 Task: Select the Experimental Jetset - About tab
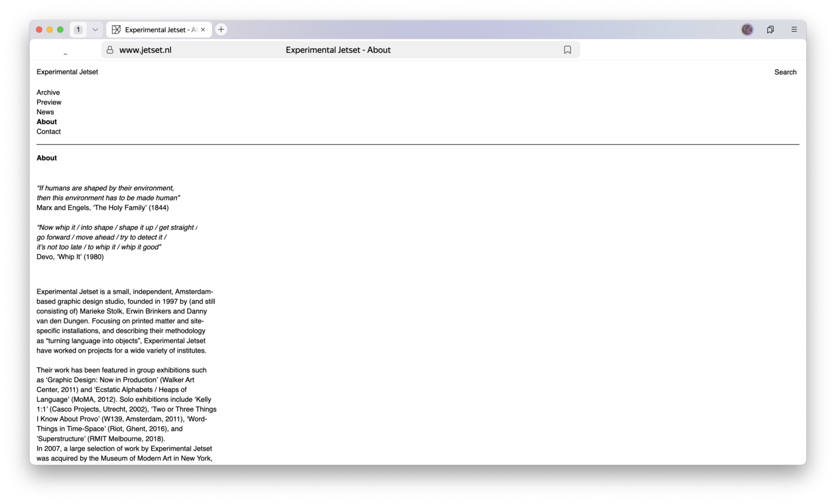pos(159,30)
